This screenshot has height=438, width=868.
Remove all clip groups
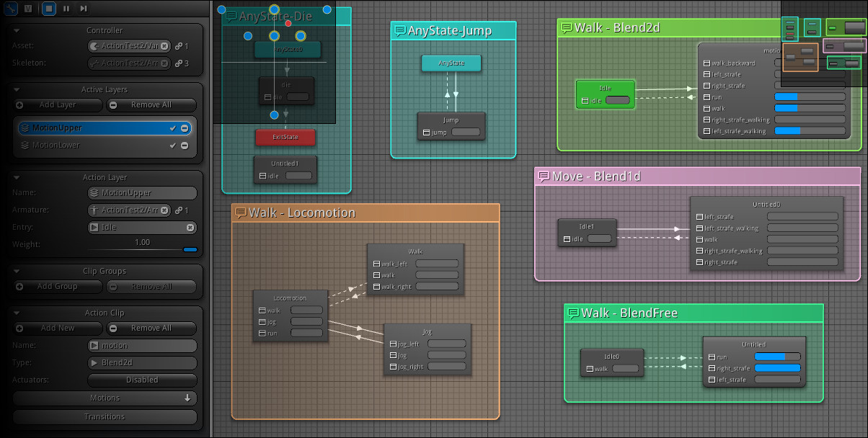[151, 287]
